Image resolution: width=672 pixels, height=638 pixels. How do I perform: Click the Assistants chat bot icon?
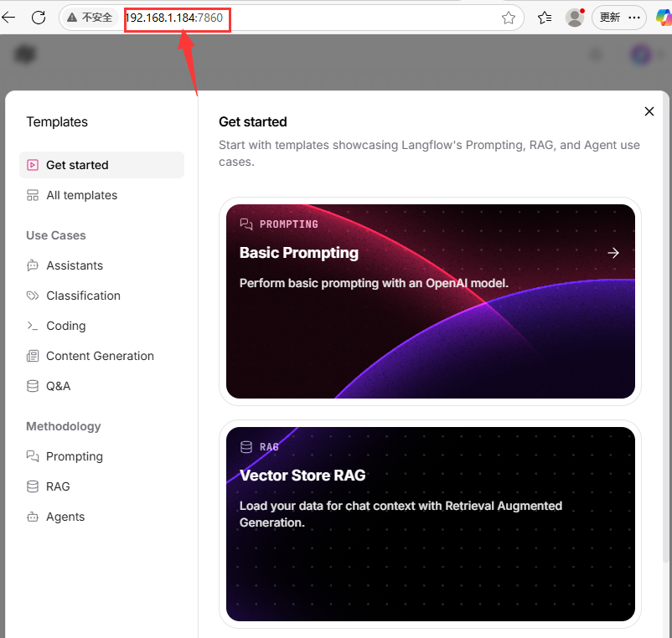(33, 265)
